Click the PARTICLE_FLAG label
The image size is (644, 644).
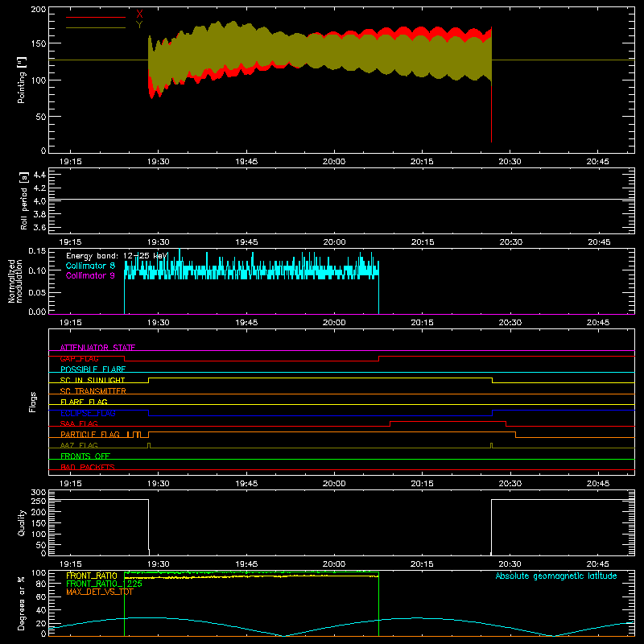point(90,434)
